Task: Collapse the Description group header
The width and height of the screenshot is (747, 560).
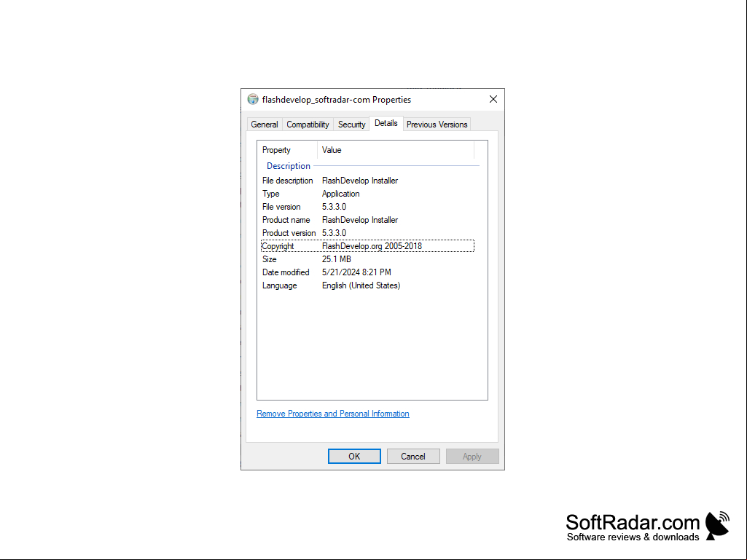Action: point(289,166)
